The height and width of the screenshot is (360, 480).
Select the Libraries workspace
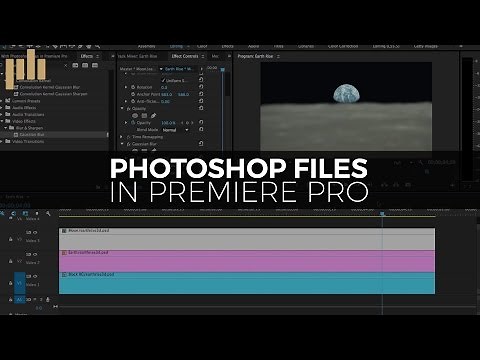306,46
